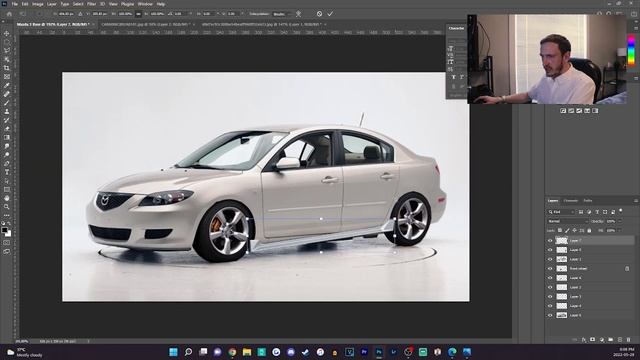Open File Explorer from the taskbar
640x360 pixels.
247,352
